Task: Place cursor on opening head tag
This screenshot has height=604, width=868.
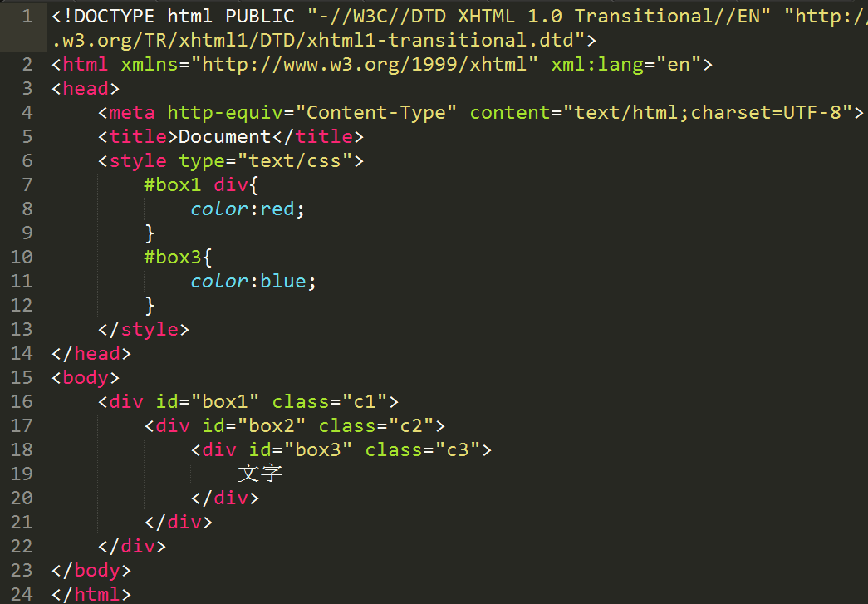Action: (x=86, y=89)
